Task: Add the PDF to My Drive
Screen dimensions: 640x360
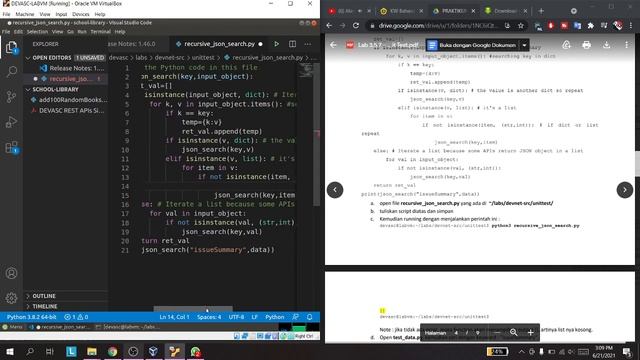Action: 566,45
